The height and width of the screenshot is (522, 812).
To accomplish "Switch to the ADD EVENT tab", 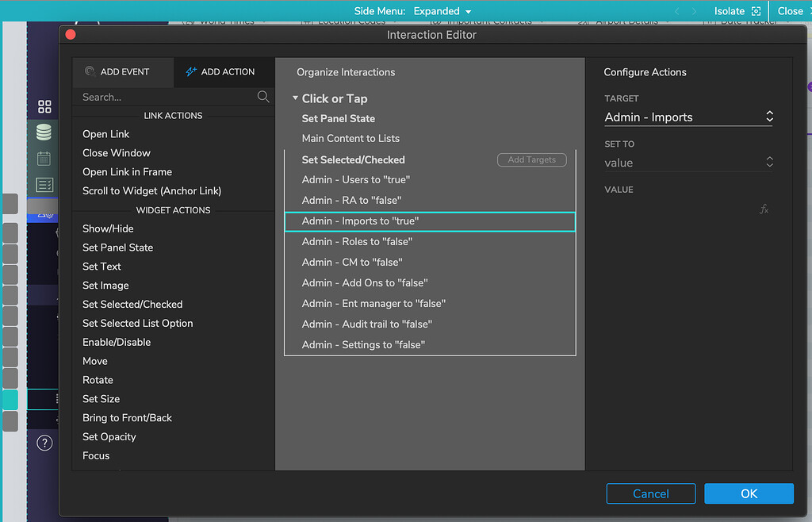I will (x=123, y=71).
